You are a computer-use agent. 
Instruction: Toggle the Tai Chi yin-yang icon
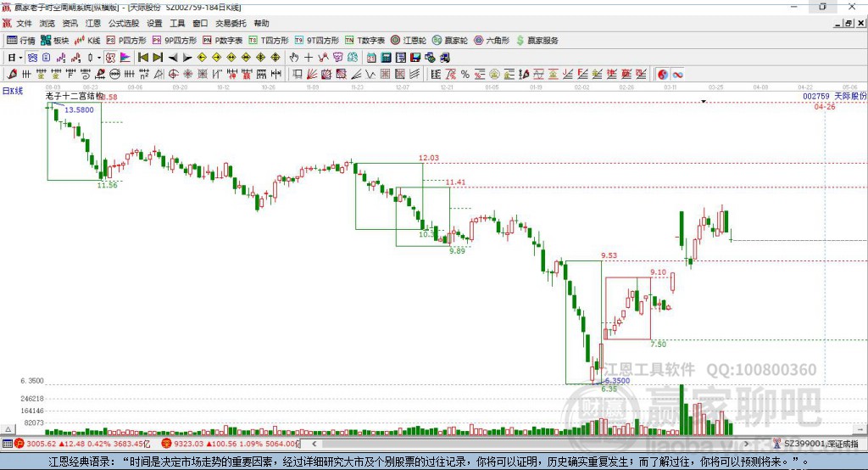click(663, 75)
